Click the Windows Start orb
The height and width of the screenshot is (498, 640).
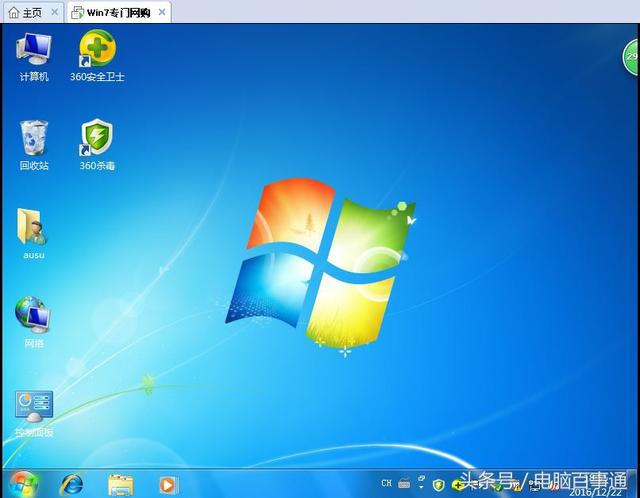click(x=22, y=484)
